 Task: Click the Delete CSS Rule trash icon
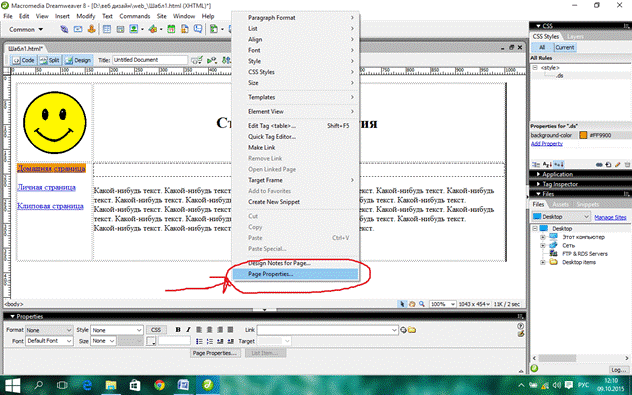627,164
